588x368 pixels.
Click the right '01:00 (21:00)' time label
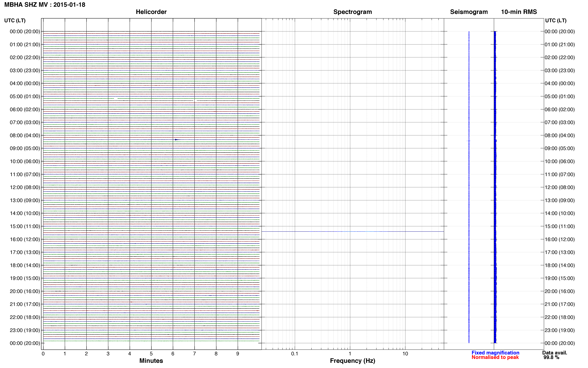pos(560,45)
